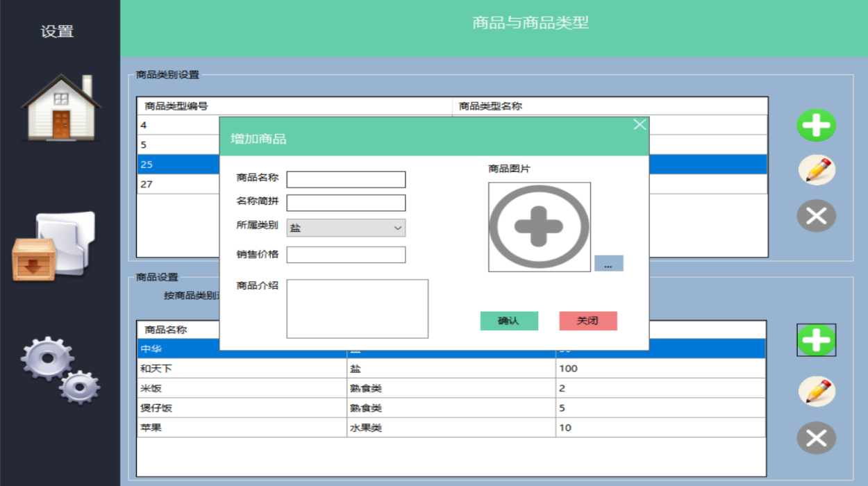
Task: Confirm with the 确认 button
Action: 509,321
